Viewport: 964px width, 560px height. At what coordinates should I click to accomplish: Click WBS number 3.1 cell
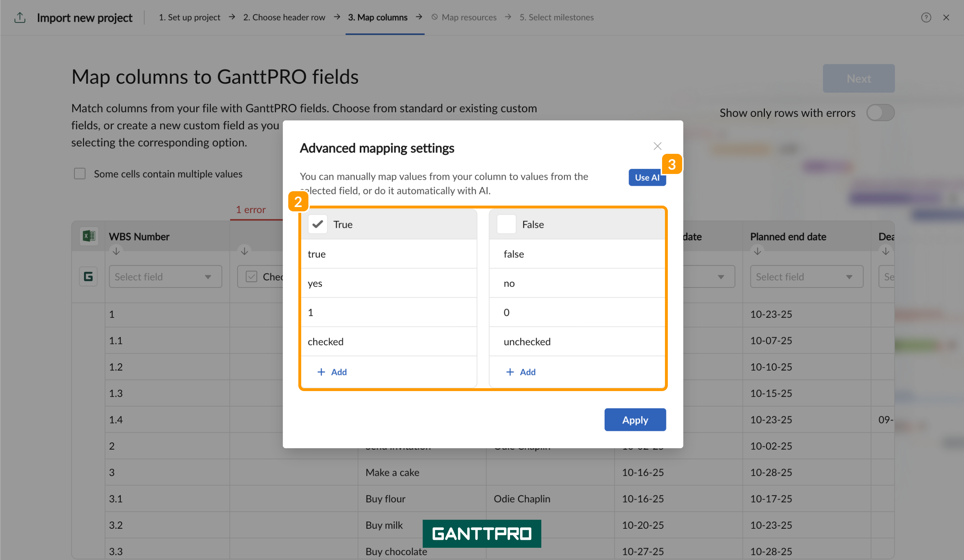click(x=167, y=499)
